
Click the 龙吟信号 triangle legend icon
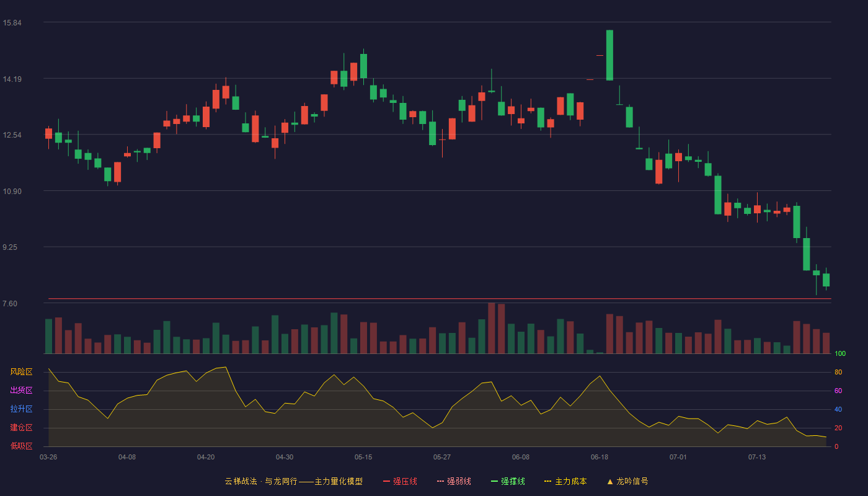click(610, 481)
